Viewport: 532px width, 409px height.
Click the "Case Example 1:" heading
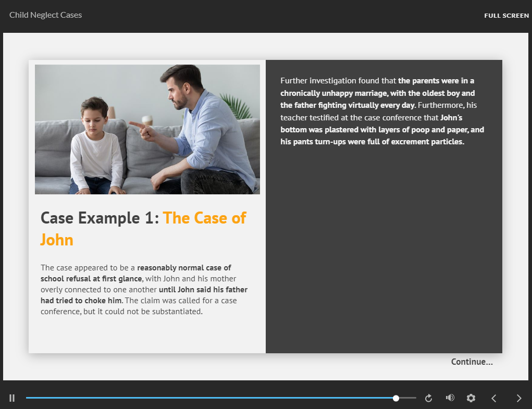point(100,218)
